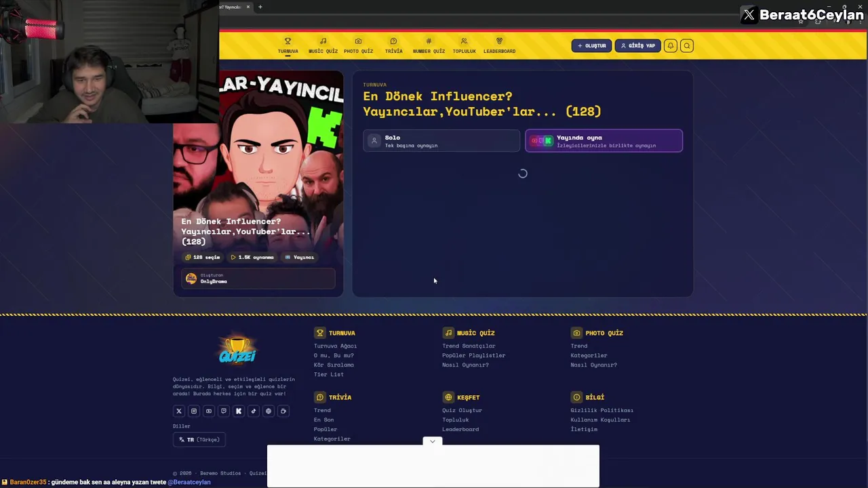Open the Kick social icon
Image resolution: width=868 pixels, height=488 pixels.
coord(239,411)
